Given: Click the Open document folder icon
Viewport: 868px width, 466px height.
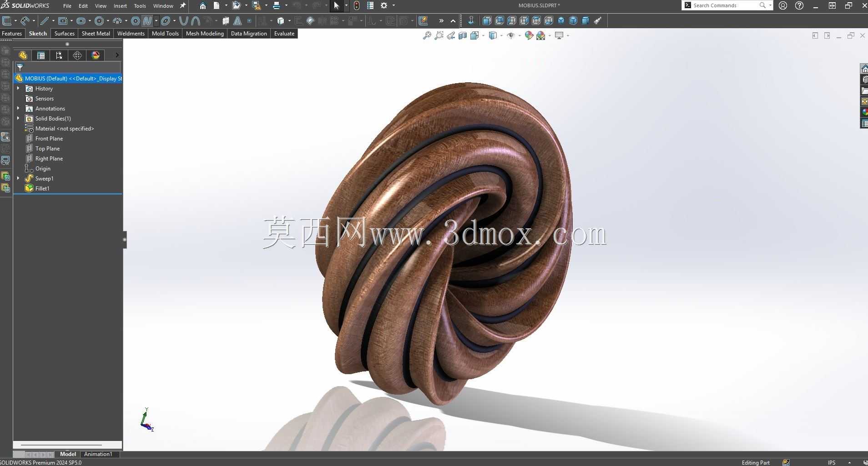Looking at the screenshot, I should tap(236, 5).
